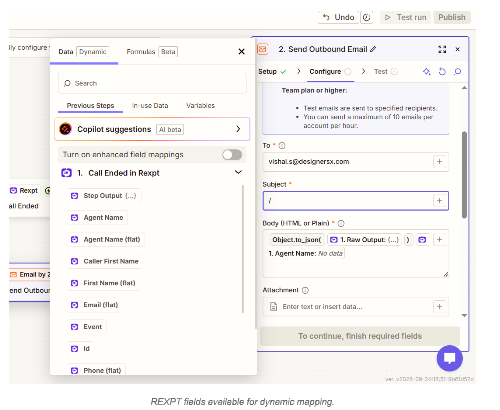
Task: Click the Attachment input field
Action: pyautogui.click(x=348, y=307)
